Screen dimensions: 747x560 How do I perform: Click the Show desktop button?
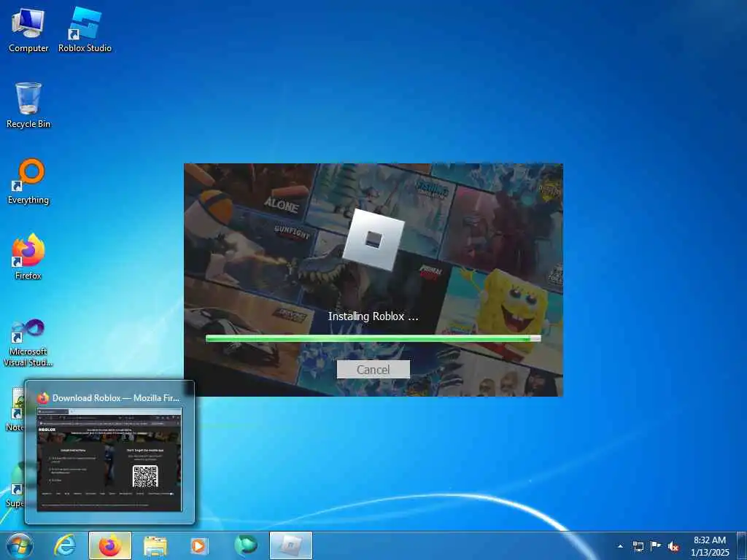pyautogui.click(x=742, y=545)
